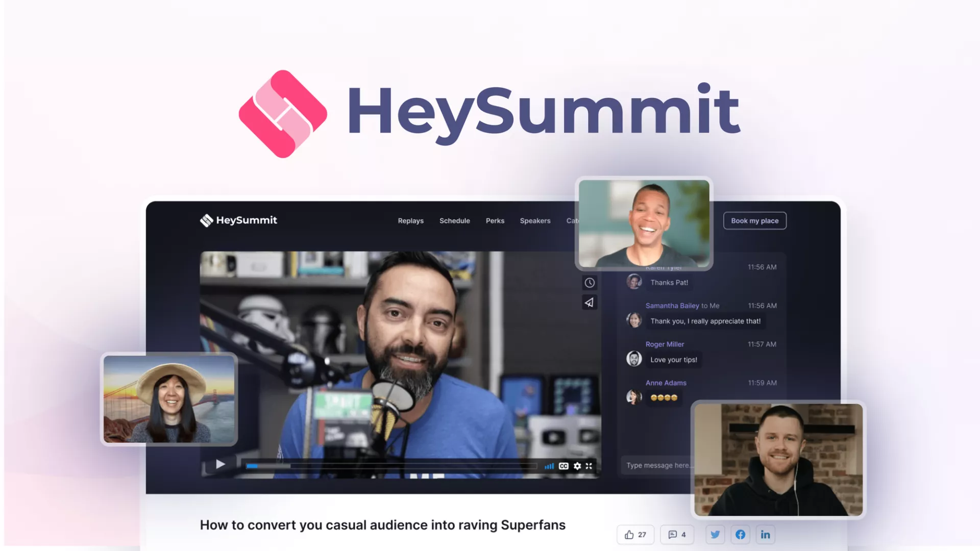Share on Twitter icon

point(715,534)
